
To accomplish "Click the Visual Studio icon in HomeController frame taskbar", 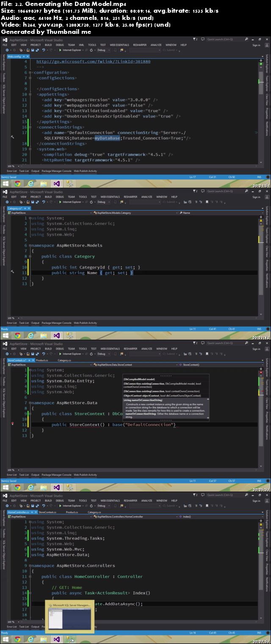I will coord(57,639).
